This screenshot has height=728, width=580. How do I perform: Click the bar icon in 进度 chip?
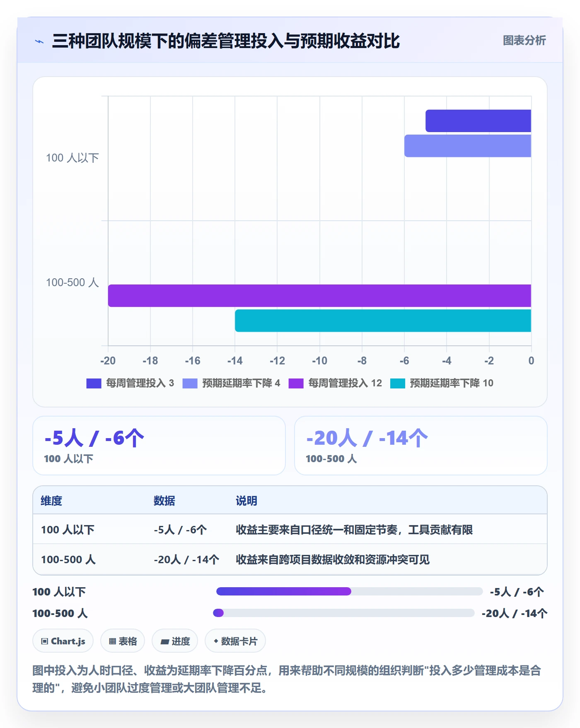tap(165, 642)
